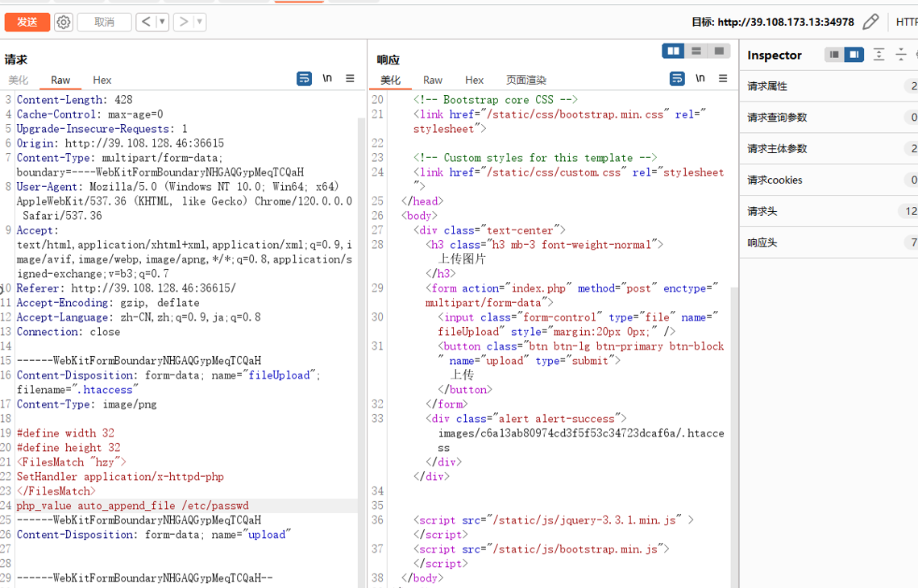
Task: Click the 取消 cancel button
Action: point(104,23)
